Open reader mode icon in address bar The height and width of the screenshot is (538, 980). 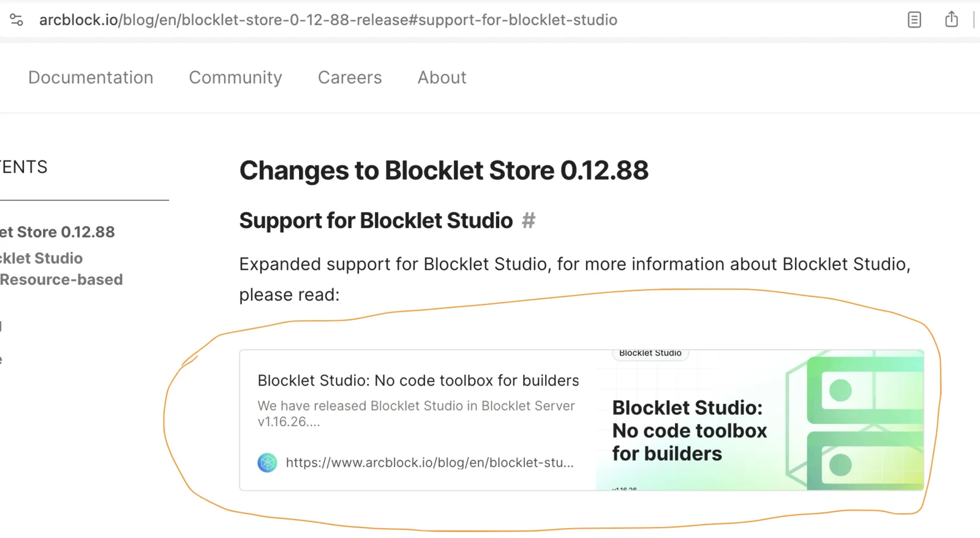pos(914,20)
